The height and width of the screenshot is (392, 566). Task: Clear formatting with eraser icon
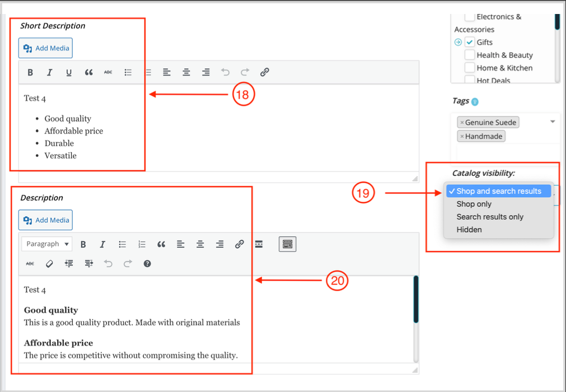click(49, 264)
